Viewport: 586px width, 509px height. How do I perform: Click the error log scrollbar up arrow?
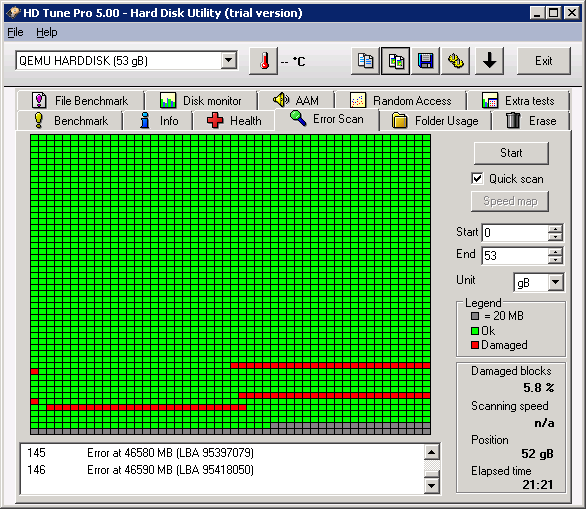coord(432,453)
